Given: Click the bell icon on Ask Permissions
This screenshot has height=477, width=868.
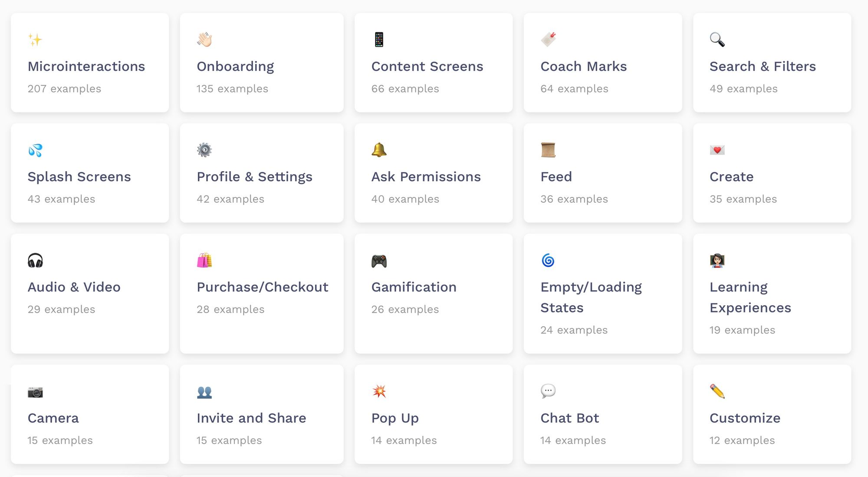Looking at the screenshot, I should click(x=379, y=150).
